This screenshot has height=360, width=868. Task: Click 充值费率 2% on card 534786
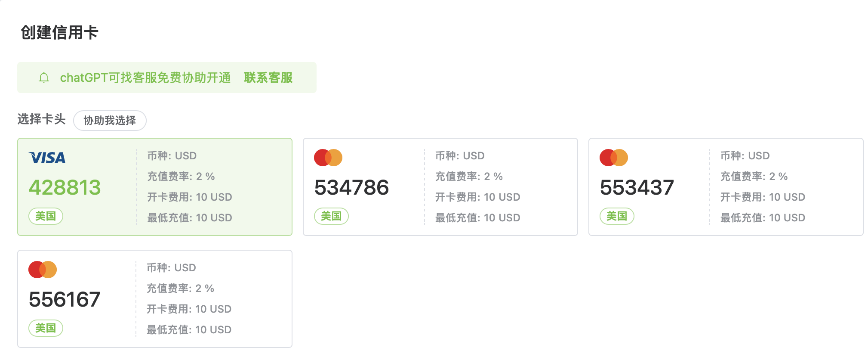click(x=468, y=177)
